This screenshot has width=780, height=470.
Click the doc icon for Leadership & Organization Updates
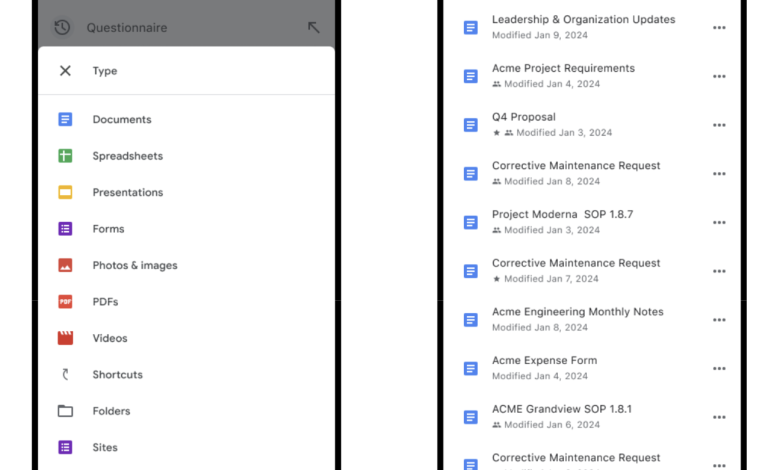pyautogui.click(x=471, y=27)
